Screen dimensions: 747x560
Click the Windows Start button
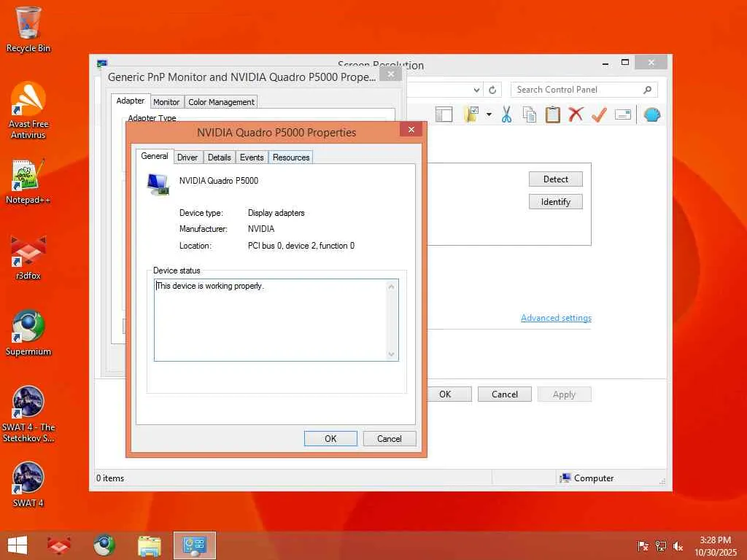(18, 545)
